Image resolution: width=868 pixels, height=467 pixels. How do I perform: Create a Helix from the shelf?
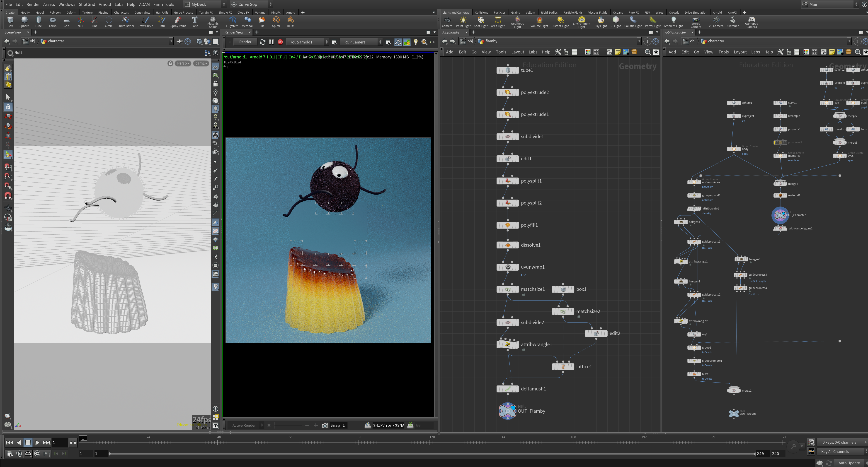pyautogui.click(x=290, y=22)
